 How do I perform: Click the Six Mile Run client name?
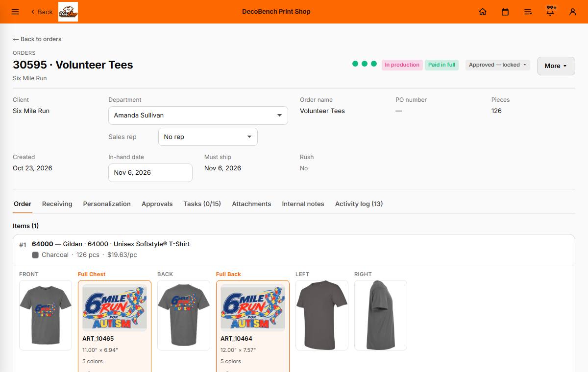[31, 111]
